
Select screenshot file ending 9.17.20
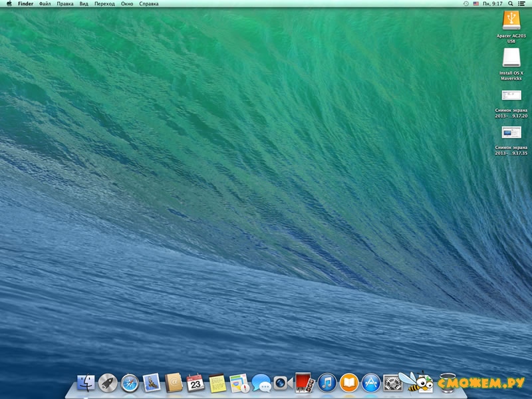coord(511,95)
